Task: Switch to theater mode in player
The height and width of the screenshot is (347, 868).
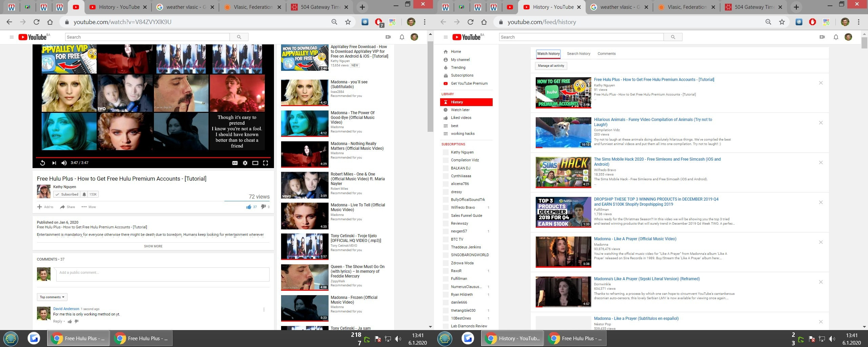Action: [255, 163]
